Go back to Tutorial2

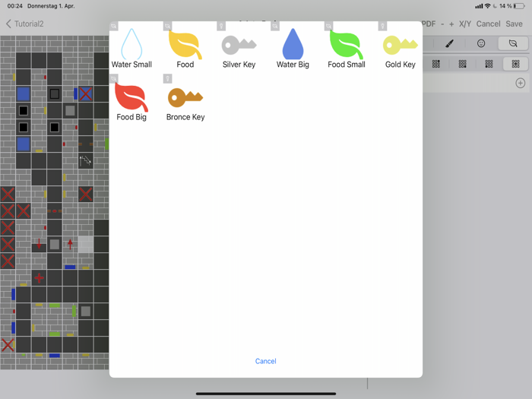pos(25,24)
